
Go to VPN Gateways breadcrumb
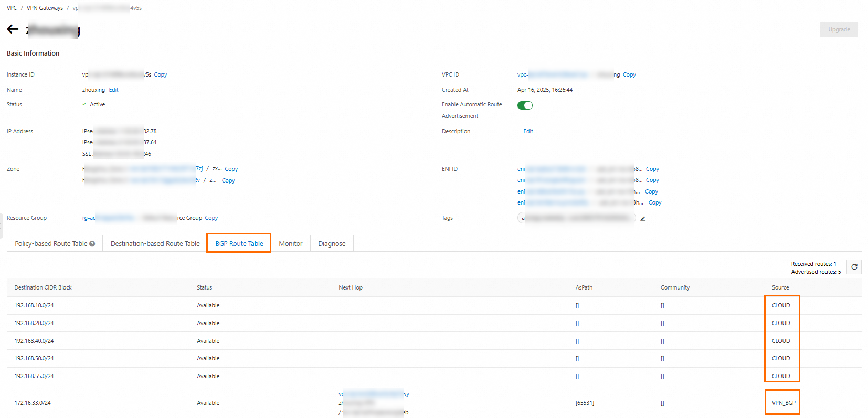[x=45, y=8]
